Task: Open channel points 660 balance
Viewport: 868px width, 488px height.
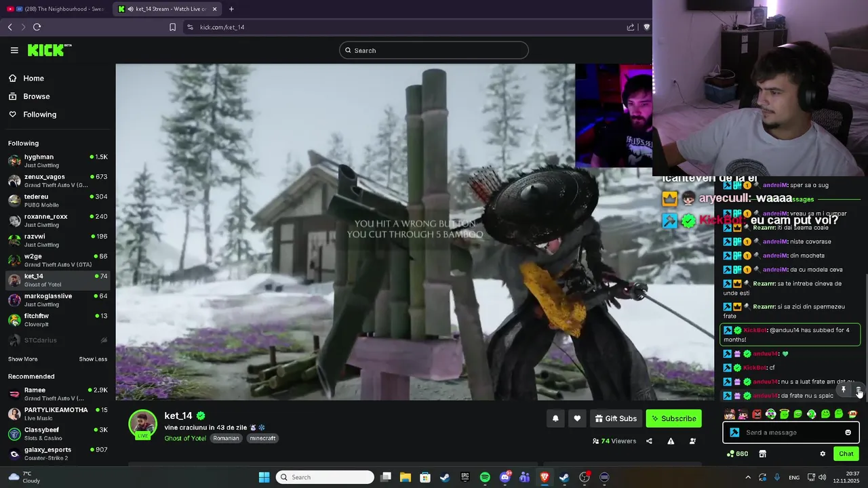Action: click(x=737, y=454)
